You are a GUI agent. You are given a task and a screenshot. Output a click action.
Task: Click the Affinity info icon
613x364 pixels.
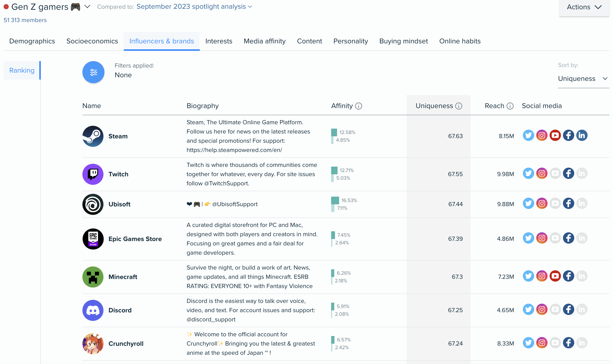[359, 106]
